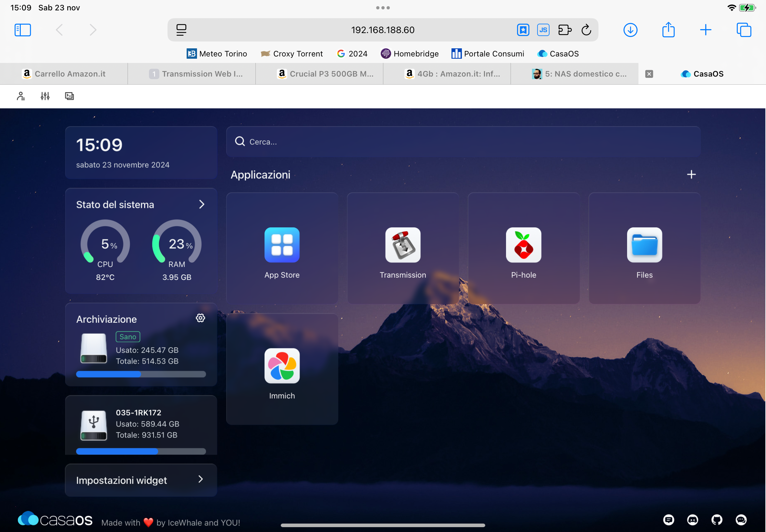The width and height of the screenshot is (766, 532).
Task: Open Archiviazione storage settings gear
Action: 200,318
